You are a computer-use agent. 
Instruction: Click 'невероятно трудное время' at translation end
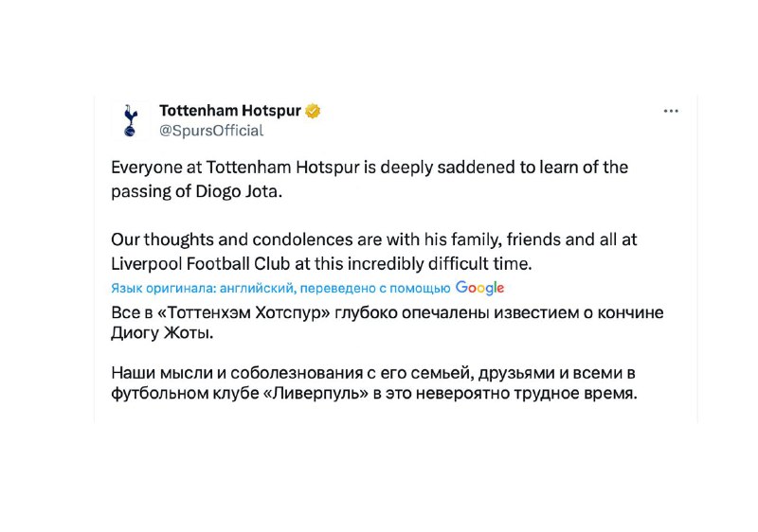click(526, 393)
